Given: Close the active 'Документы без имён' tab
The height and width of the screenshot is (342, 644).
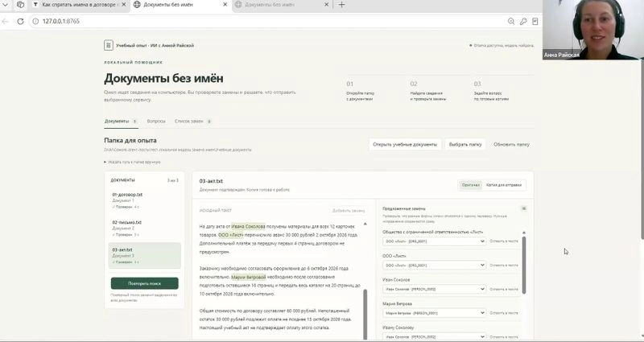Looking at the screenshot, I should tap(225, 5).
